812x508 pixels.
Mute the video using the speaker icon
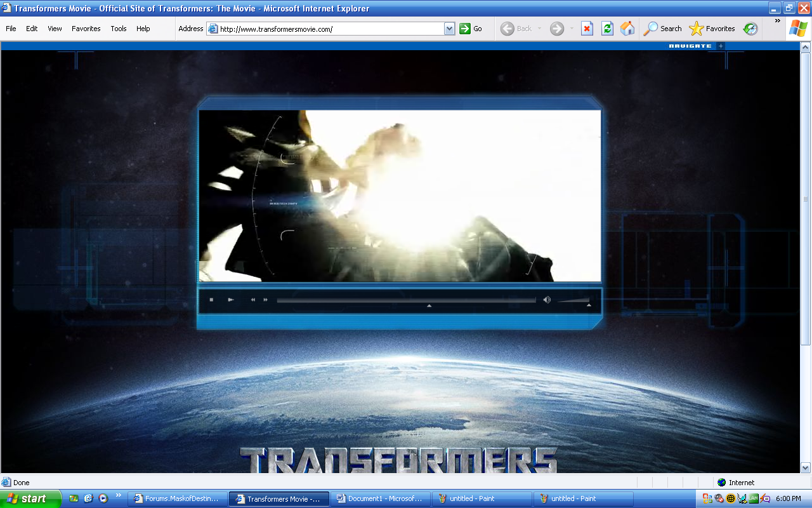pyautogui.click(x=547, y=300)
